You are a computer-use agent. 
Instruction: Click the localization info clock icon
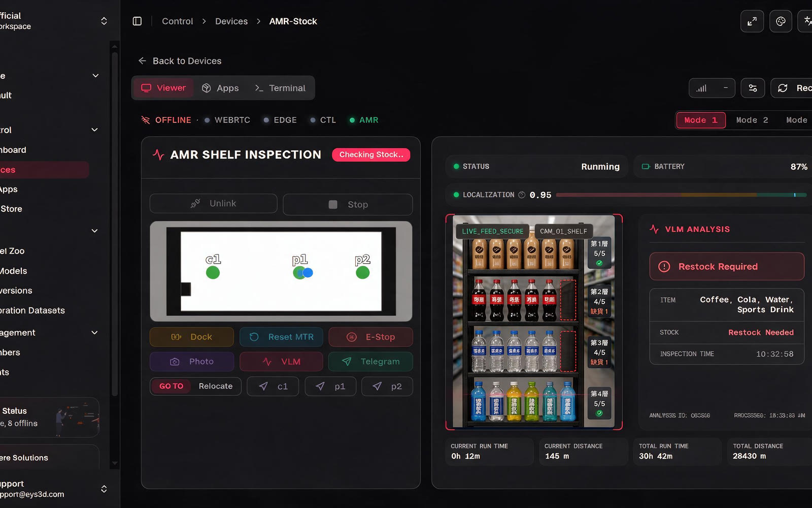pyautogui.click(x=522, y=195)
